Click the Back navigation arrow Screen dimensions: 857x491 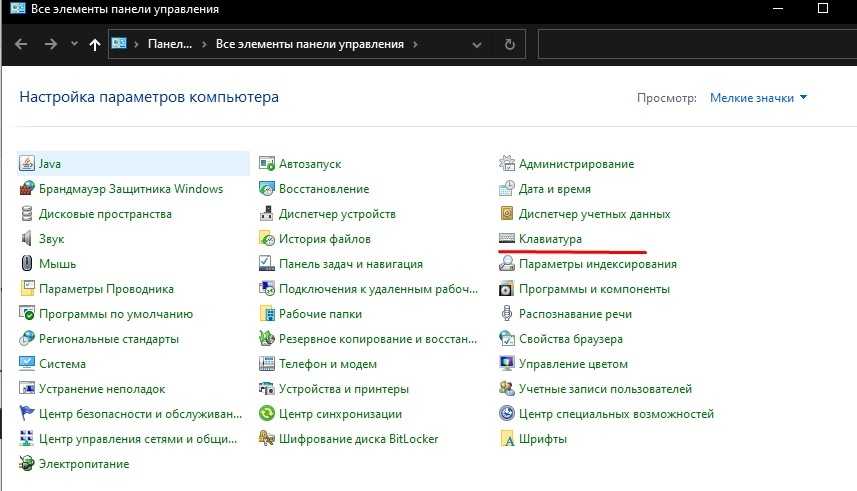coord(21,45)
